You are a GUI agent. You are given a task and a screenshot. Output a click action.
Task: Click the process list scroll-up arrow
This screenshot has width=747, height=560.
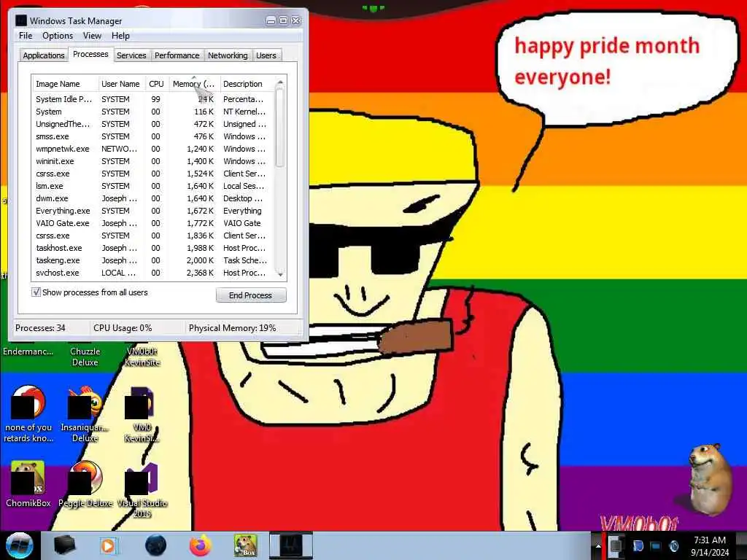[x=280, y=82]
